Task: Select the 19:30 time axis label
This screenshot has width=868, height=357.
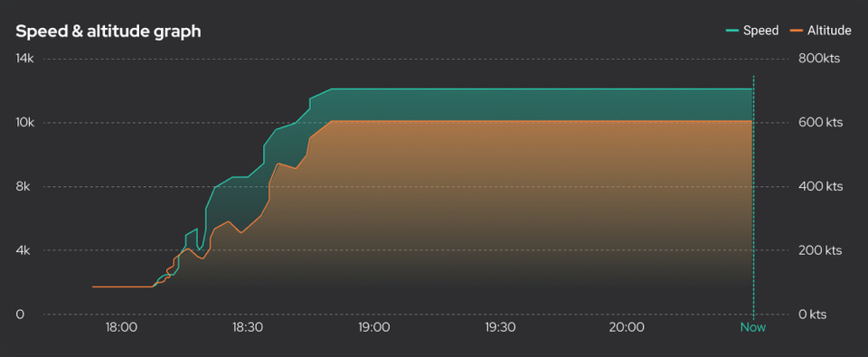Action: [x=500, y=328]
